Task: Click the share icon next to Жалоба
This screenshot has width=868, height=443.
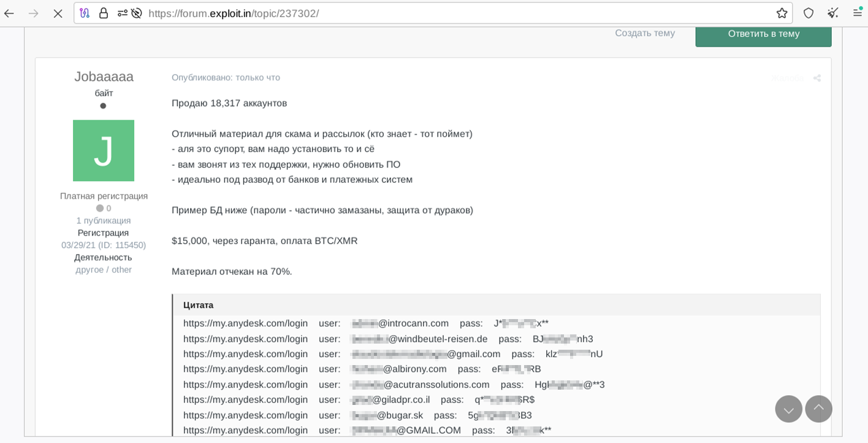Action: pos(817,79)
